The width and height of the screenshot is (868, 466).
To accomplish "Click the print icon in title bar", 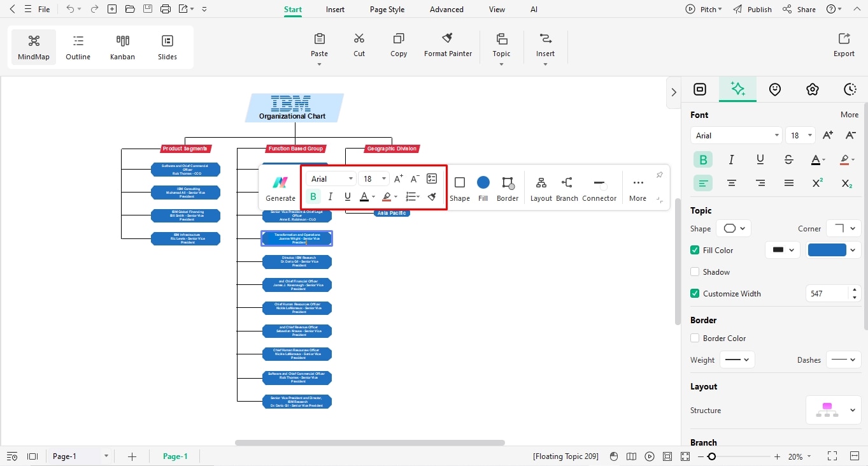I will click(166, 9).
